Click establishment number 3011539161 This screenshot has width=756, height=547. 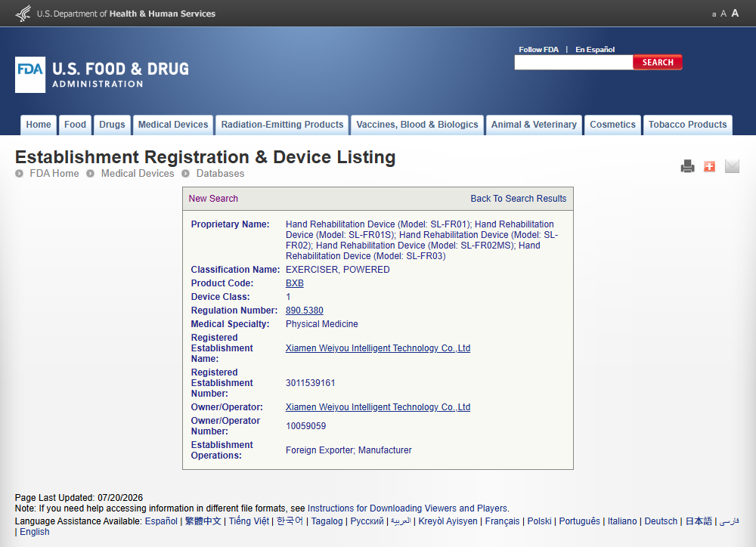[311, 382]
